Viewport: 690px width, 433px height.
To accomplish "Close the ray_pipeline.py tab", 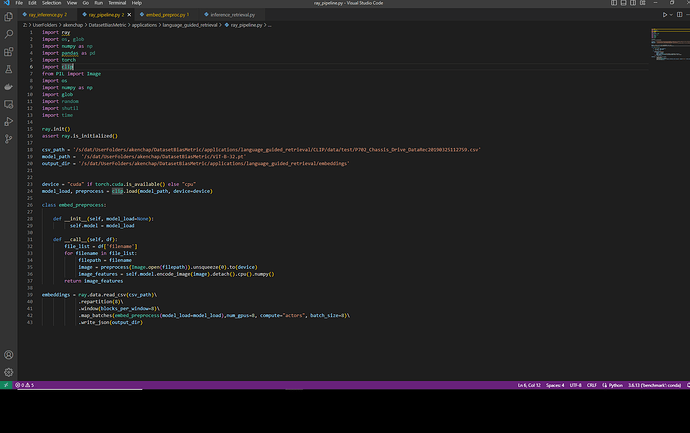I will 129,15.
